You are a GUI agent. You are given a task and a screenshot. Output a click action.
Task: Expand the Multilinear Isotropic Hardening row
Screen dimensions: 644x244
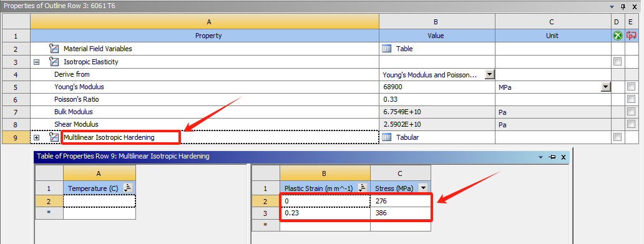(x=37, y=138)
